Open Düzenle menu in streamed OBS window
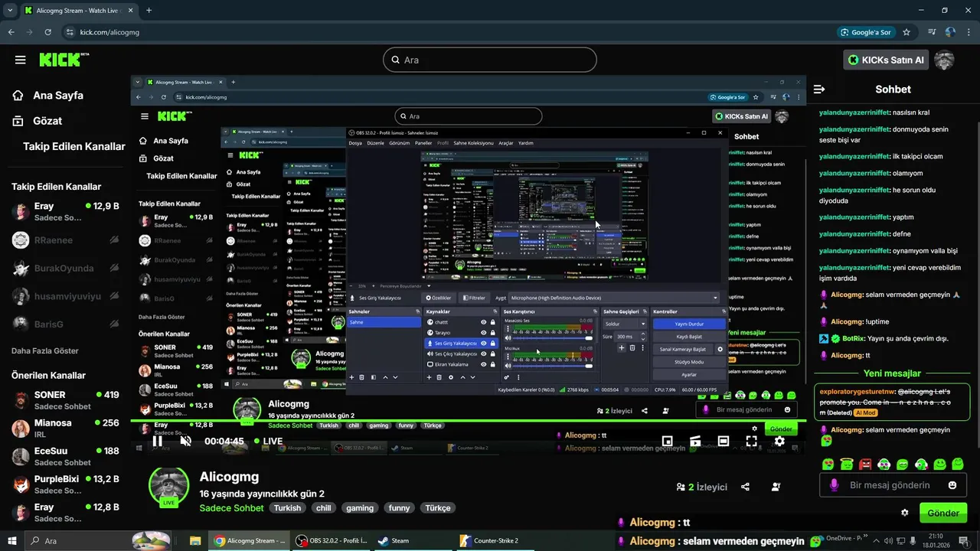The height and width of the screenshot is (551, 980). click(375, 143)
